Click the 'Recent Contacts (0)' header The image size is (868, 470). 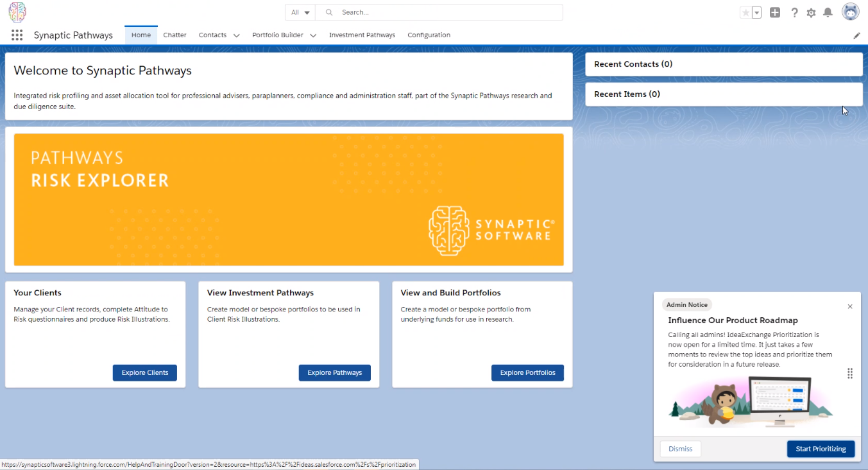[x=633, y=64]
